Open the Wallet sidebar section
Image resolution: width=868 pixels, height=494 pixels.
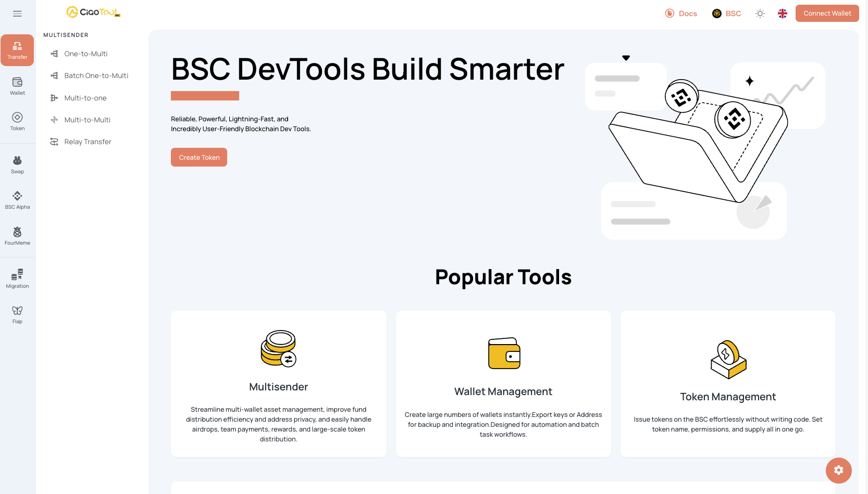(17, 86)
